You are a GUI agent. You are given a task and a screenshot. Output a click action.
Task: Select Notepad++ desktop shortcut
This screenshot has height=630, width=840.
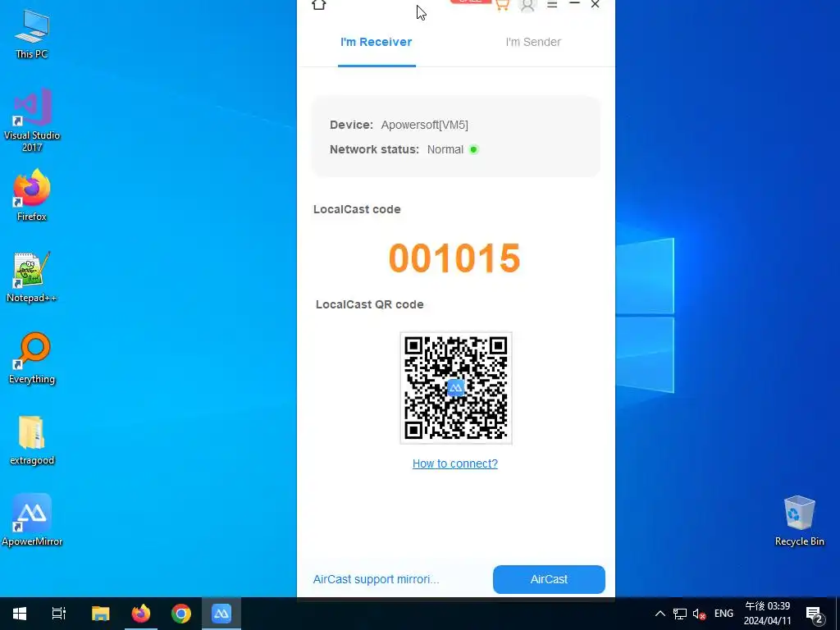coord(32,277)
